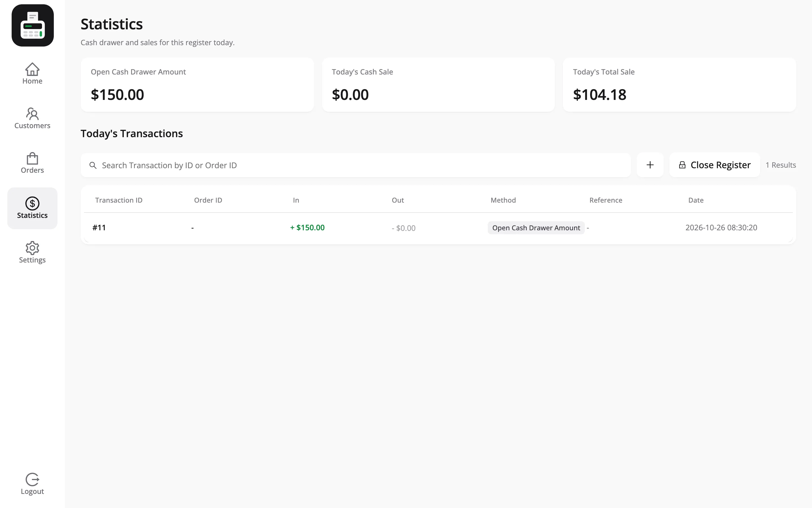Click the date 2026-10-26 08:30:20
Viewport: 812px width, 508px height.
coord(721,227)
